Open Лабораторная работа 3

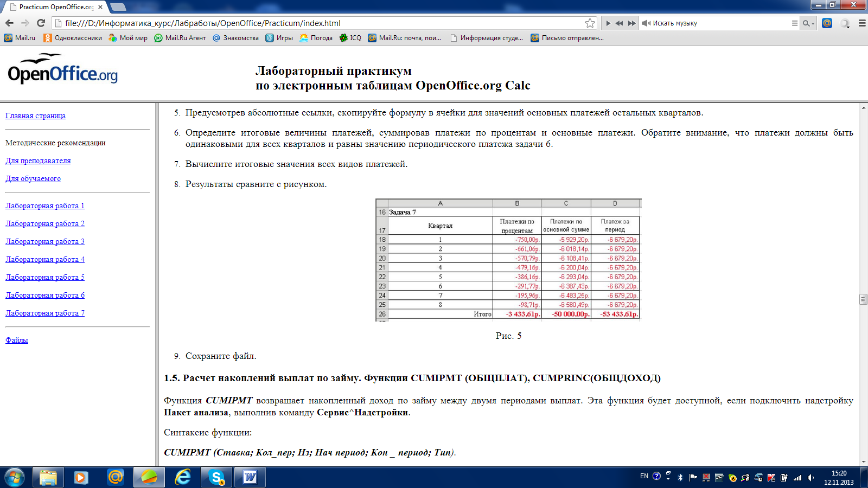pos(45,241)
